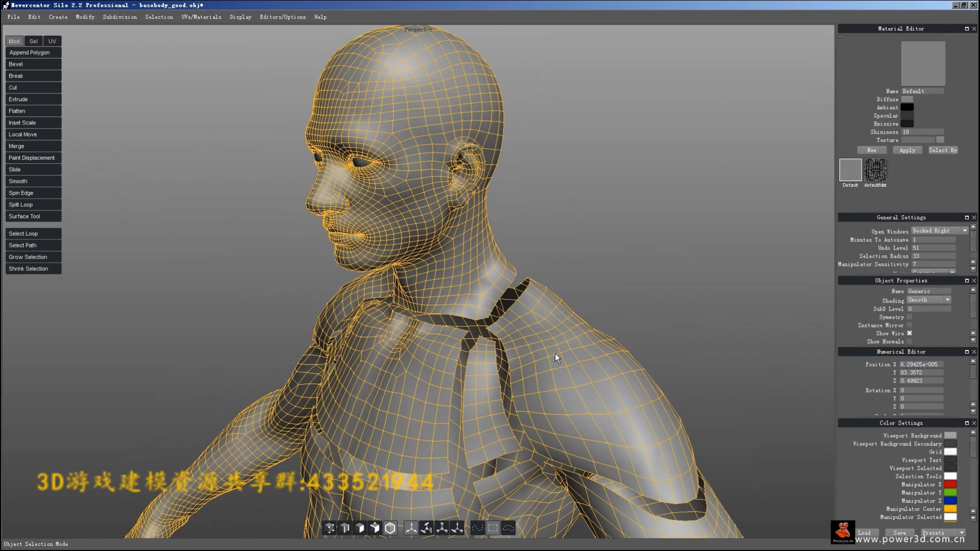Screen dimensions: 980x551
Task: Open the Shading Smooth dropdown
Action: click(x=929, y=300)
